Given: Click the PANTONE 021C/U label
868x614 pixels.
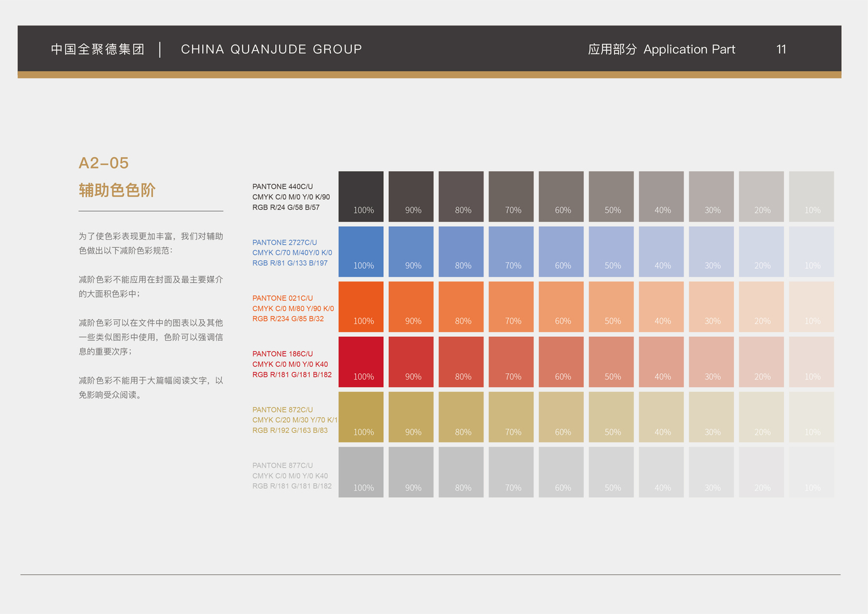Looking at the screenshot, I should coord(283,298).
